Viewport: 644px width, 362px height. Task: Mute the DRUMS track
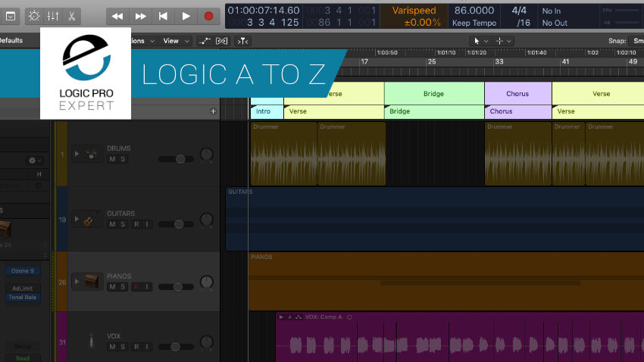tap(112, 159)
